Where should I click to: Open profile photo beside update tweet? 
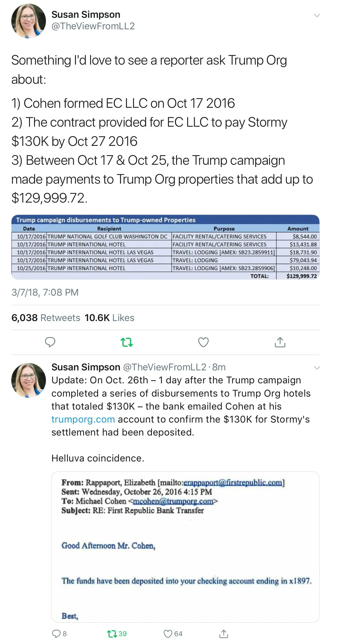pos(28,380)
